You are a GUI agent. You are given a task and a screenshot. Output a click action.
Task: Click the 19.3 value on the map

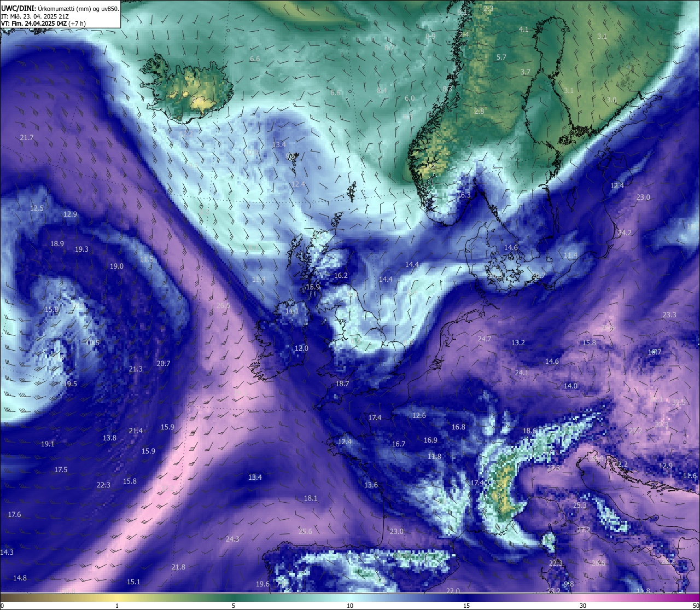(x=81, y=249)
